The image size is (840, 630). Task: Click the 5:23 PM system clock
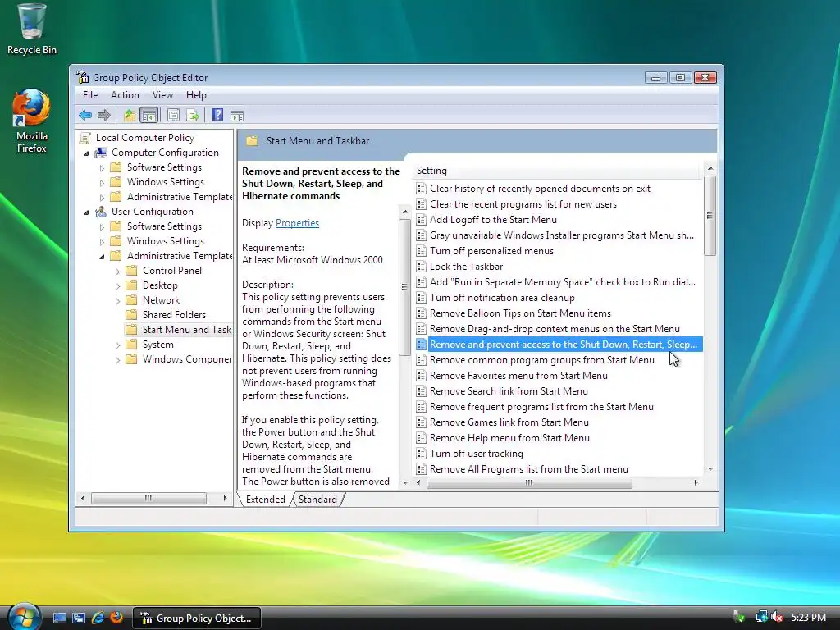808,617
